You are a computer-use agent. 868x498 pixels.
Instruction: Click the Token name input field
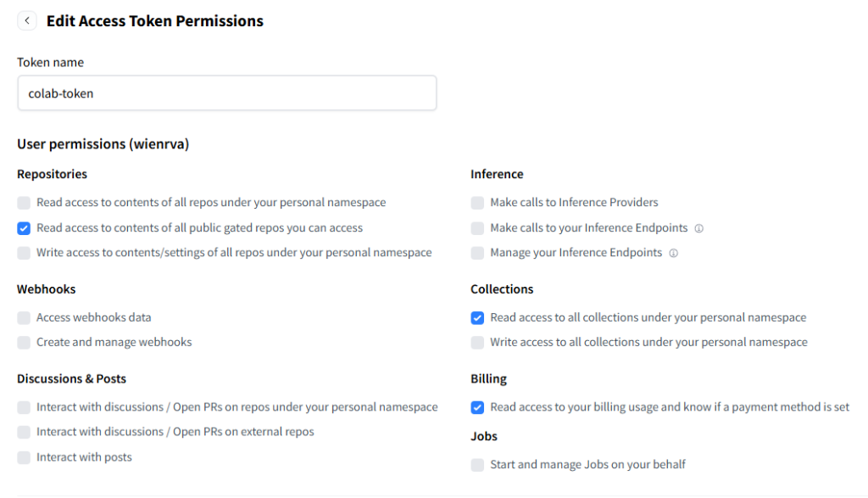pos(226,93)
